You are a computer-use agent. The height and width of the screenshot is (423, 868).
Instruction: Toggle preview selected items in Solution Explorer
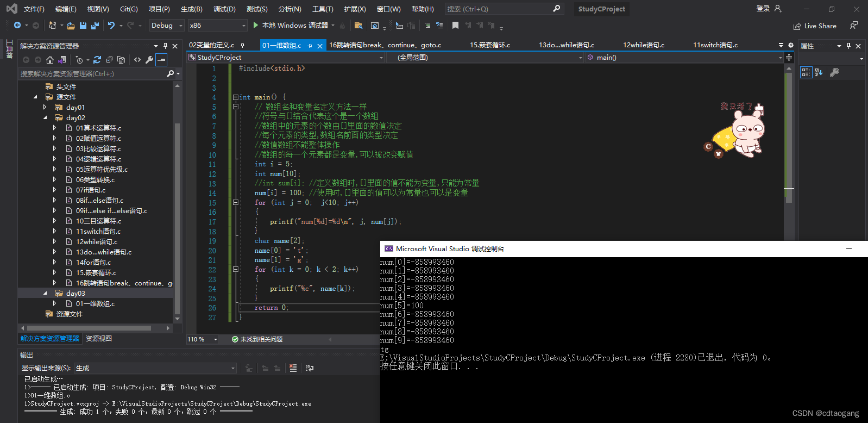(x=161, y=60)
